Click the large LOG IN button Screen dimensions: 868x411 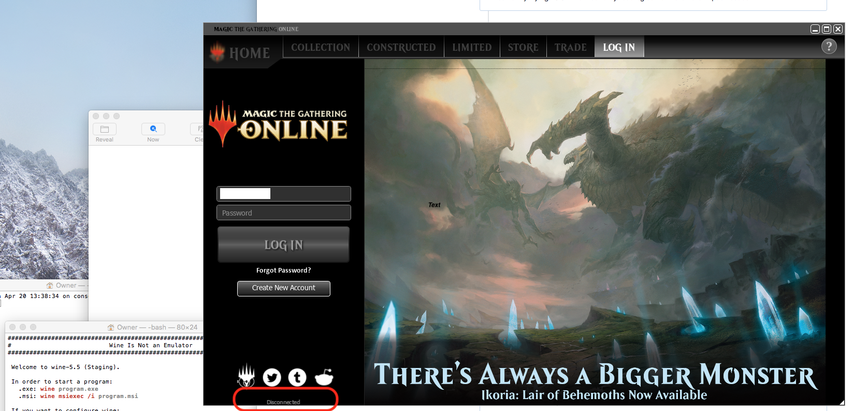[283, 245]
